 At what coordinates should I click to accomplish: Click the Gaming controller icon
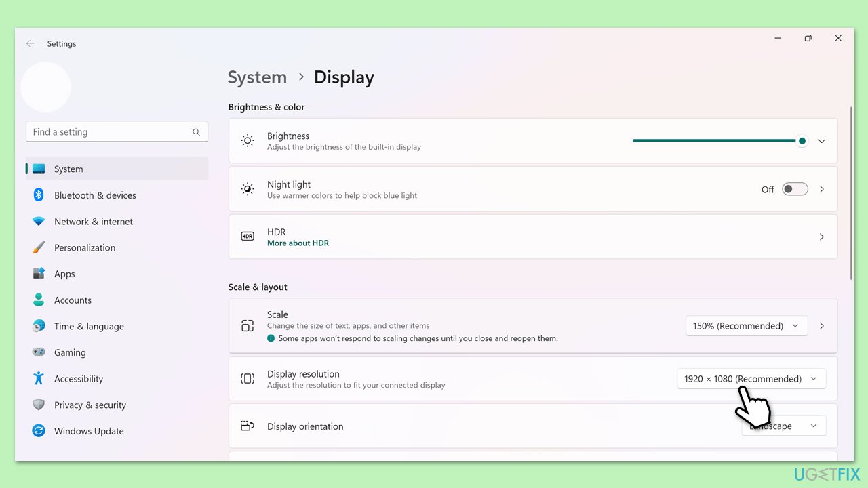point(39,352)
